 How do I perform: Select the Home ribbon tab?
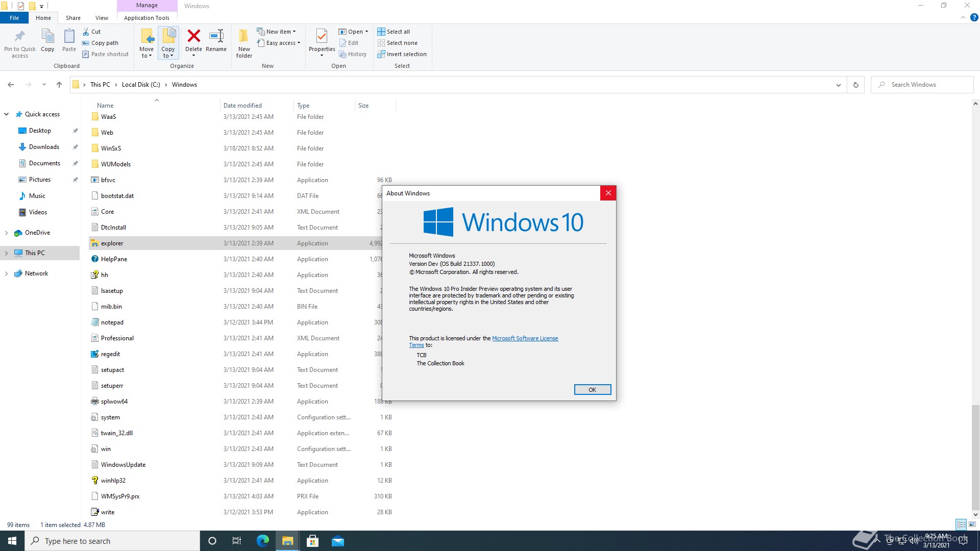pyautogui.click(x=43, y=18)
